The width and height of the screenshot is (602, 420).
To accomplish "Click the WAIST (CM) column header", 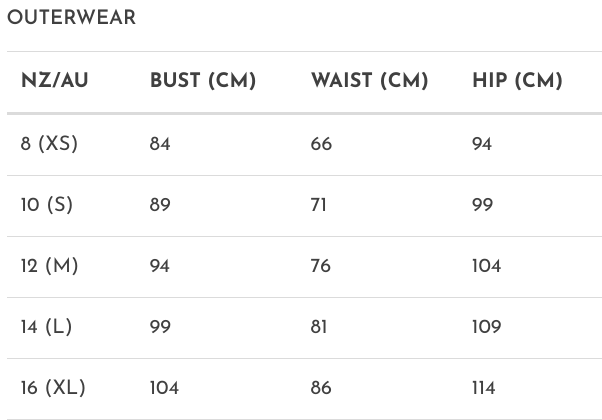I will 369,81.
